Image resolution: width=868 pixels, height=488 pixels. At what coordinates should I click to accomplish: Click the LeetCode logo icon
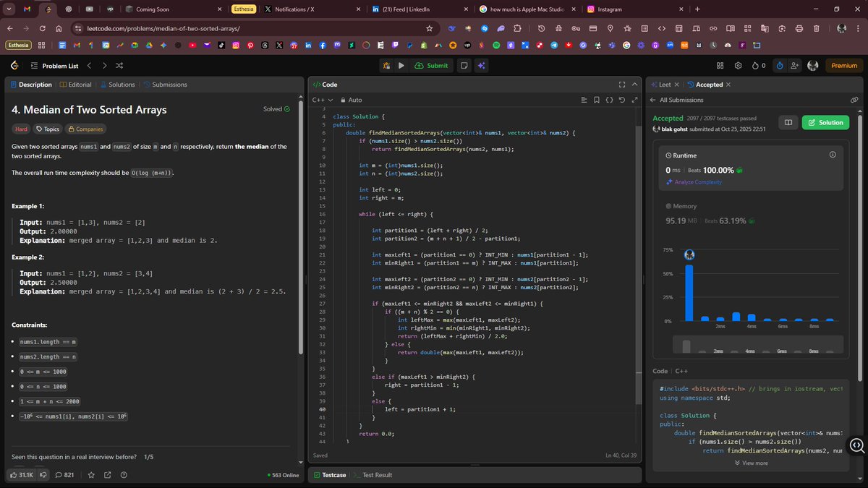point(14,66)
